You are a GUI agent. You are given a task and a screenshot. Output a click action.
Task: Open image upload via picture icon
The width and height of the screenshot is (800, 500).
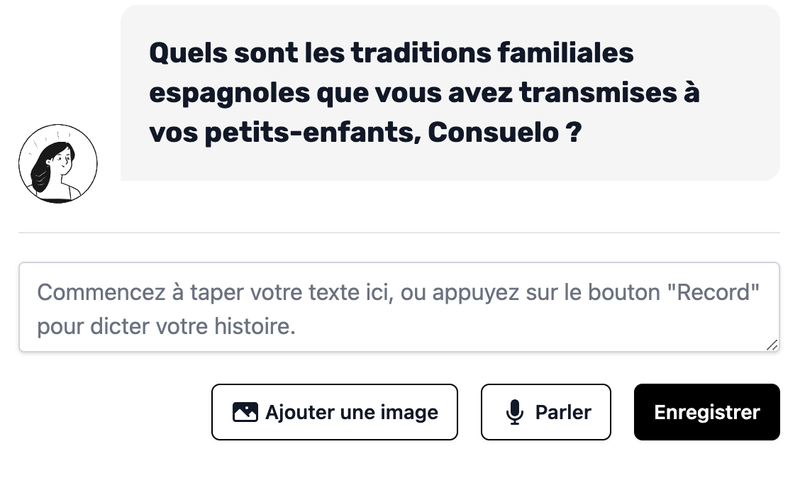(245, 412)
